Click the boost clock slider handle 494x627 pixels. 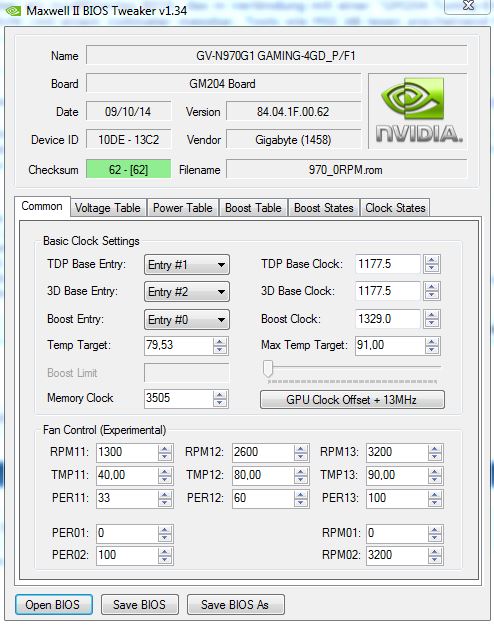[268, 368]
